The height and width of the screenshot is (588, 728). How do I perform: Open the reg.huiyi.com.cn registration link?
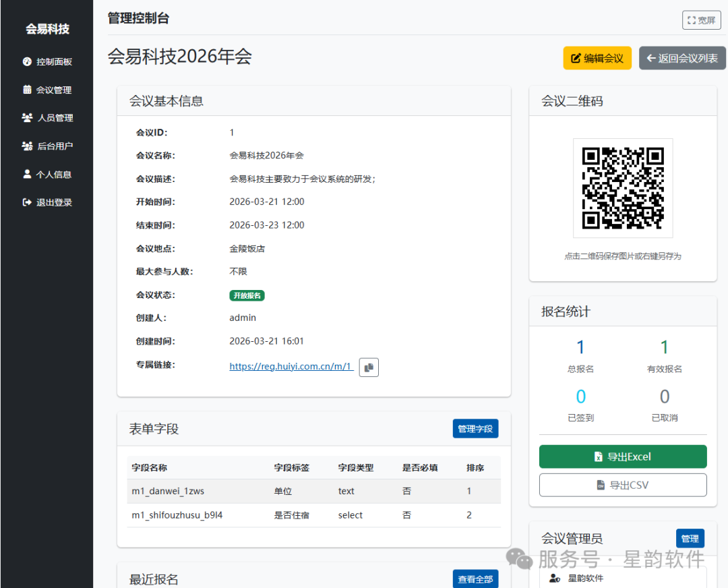(291, 366)
